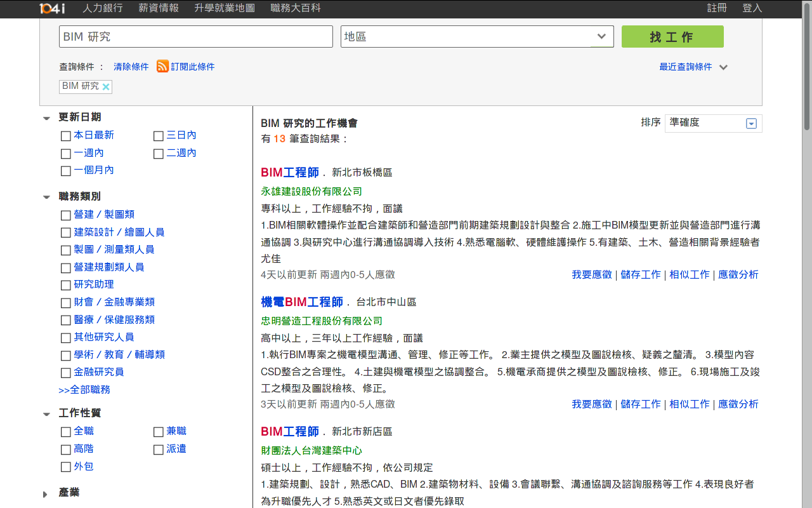
Task: Check the 營建規劃類人員 checkbox
Action: 66,268
